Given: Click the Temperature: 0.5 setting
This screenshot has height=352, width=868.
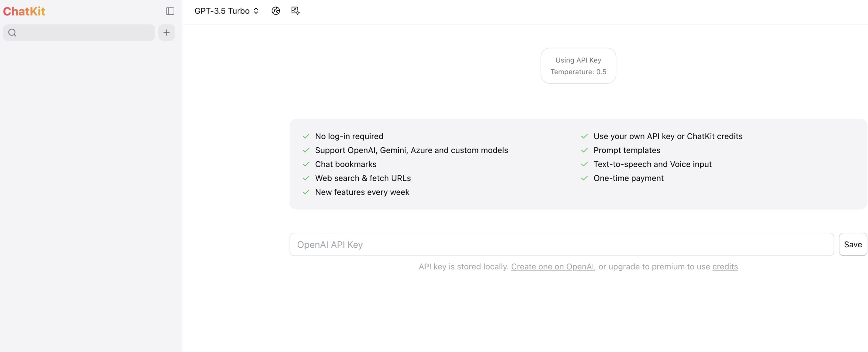Looking at the screenshot, I should point(578,72).
